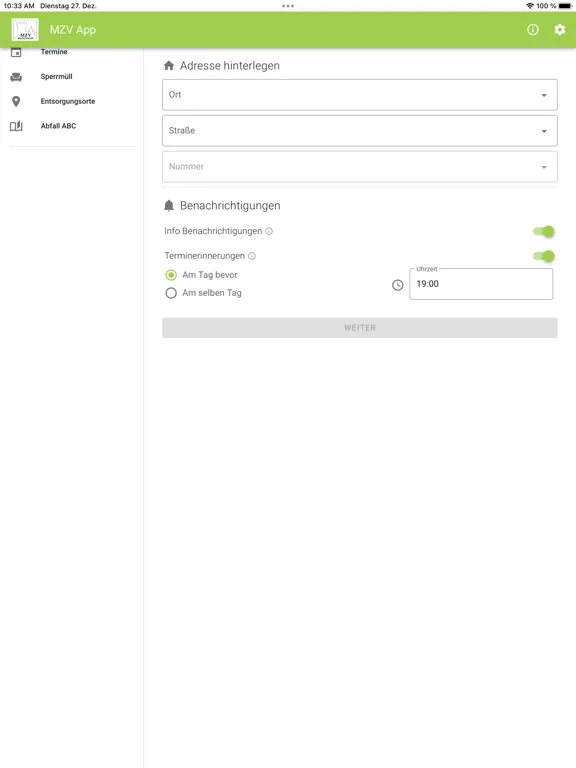Click info hint next to Terminerinnerungen
The height and width of the screenshot is (768, 576).
pos(252,256)
